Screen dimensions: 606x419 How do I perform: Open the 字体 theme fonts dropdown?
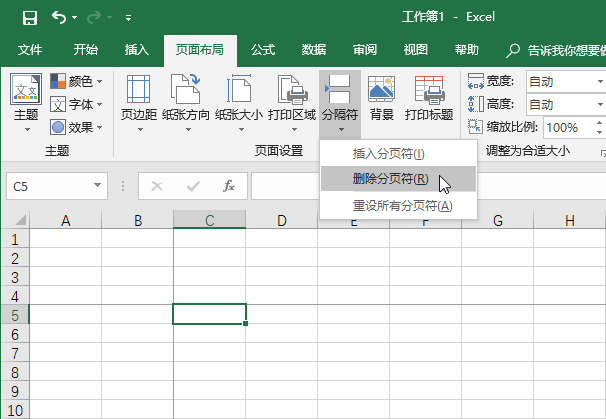point(76,104)
